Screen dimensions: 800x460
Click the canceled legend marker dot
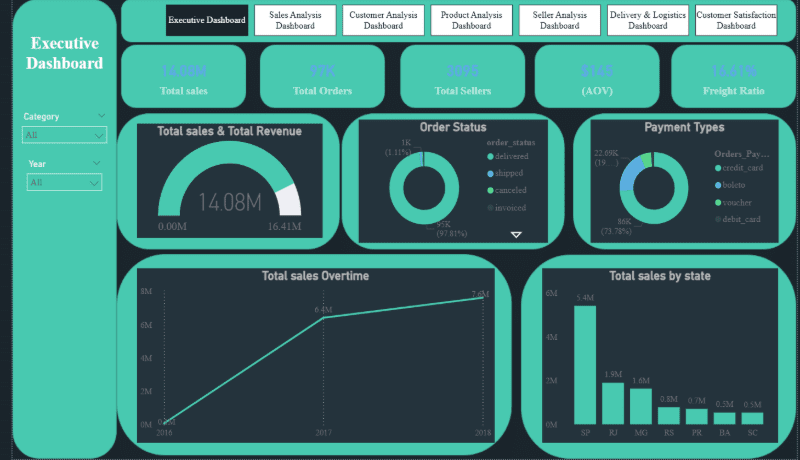point(490,190)
